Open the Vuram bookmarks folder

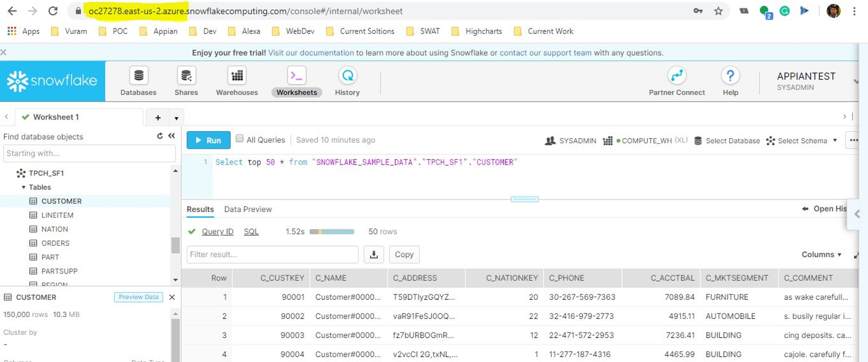[69, 31]
